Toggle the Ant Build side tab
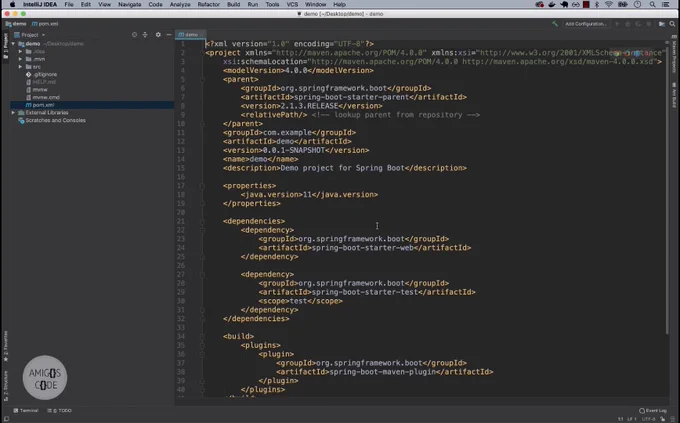Screen dimensions: 680x423 click(674, 95)
